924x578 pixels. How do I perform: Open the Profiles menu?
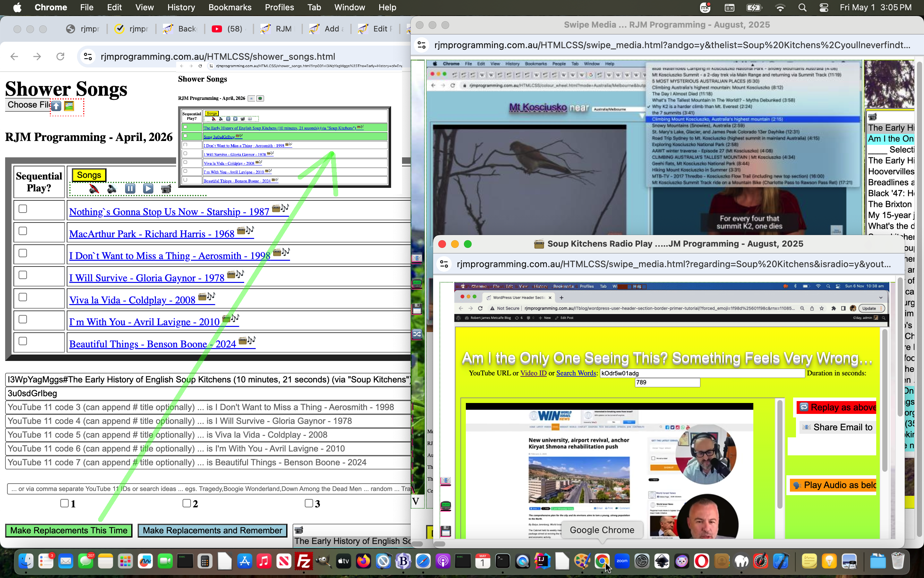pos(279,8)
